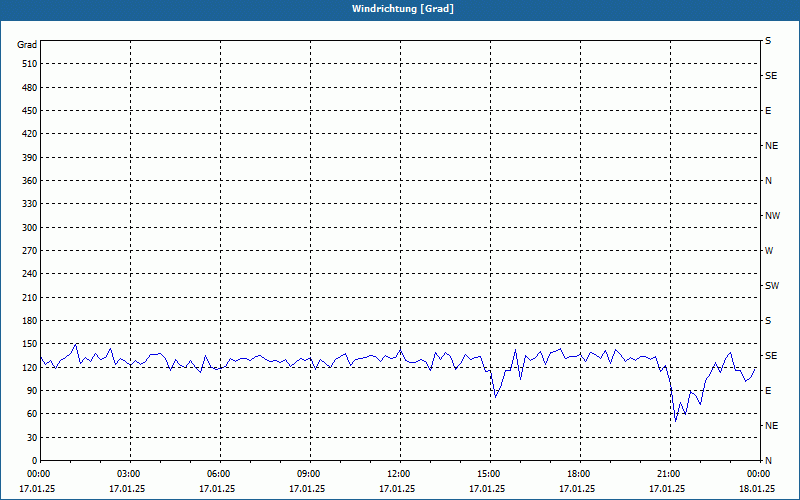Select the 60 y-axis tick label
The image size is (800, 500).
point(32,414)
